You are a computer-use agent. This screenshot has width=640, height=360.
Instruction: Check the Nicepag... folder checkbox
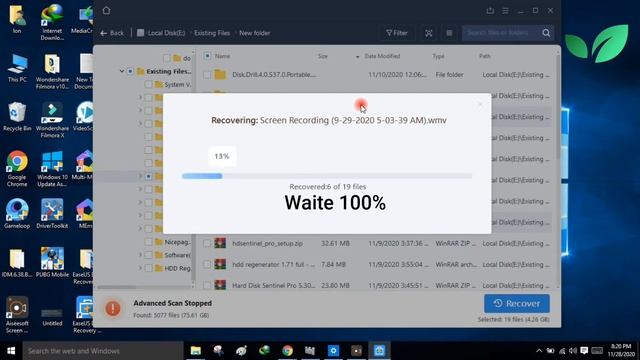pos(148,242)
